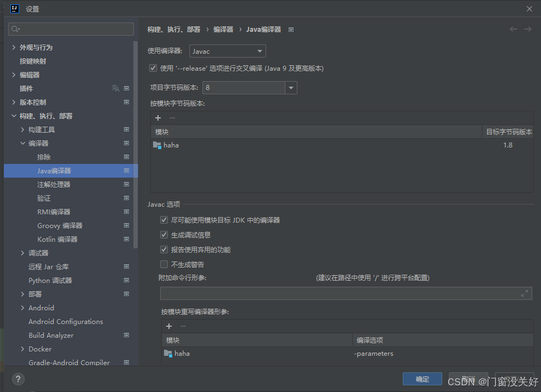Click the 确定 button
This screenshot has height=392, width=541.
point(422,379)
